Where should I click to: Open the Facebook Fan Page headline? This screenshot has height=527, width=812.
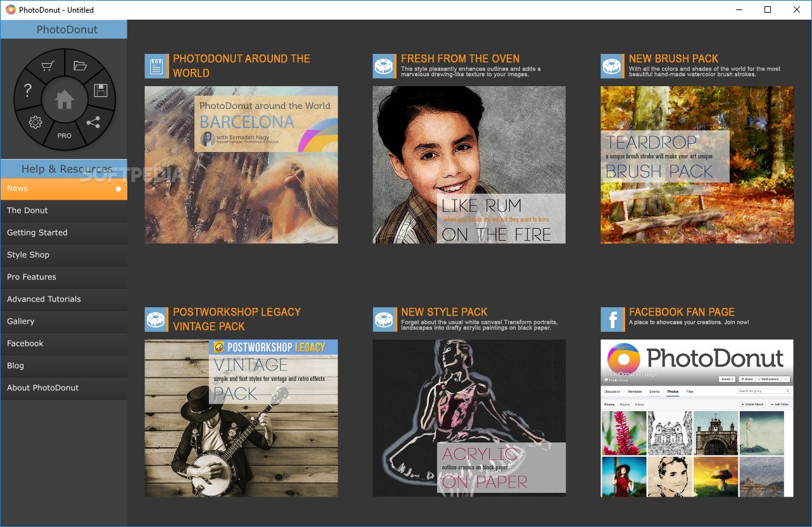pos(682,312)
